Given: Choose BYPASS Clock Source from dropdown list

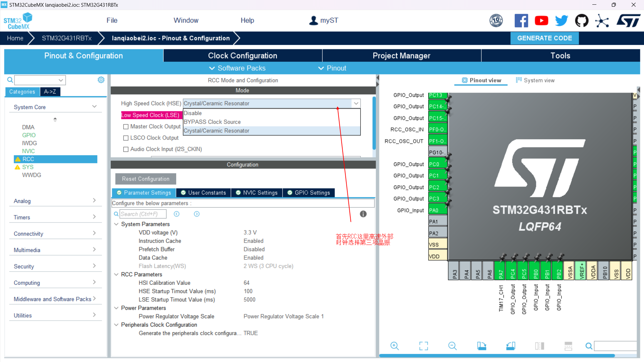Looking at the screenshot, I should click(x=212, y=122).
